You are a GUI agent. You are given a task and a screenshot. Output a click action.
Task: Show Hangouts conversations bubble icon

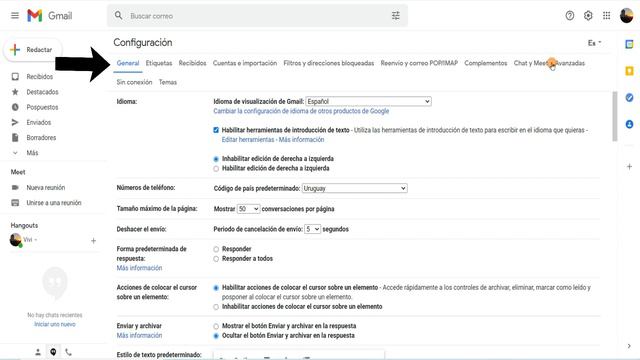click(53, 352)
